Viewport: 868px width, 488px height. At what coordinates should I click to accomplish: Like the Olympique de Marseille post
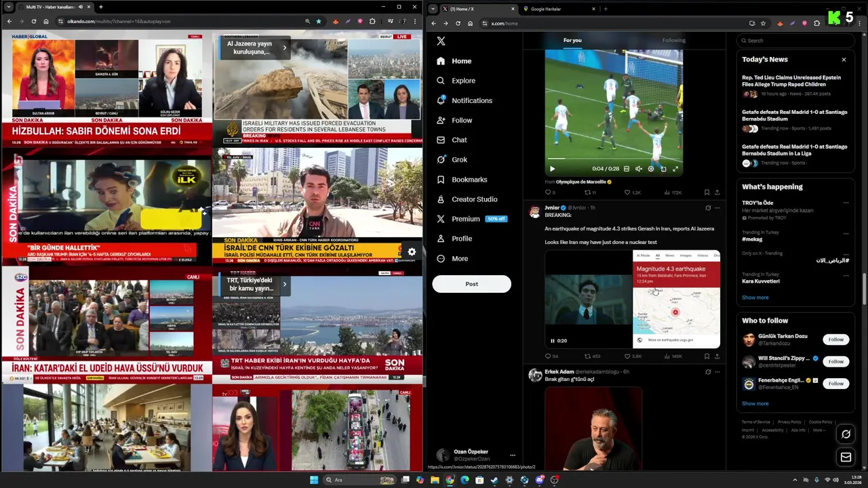(633, 192)
